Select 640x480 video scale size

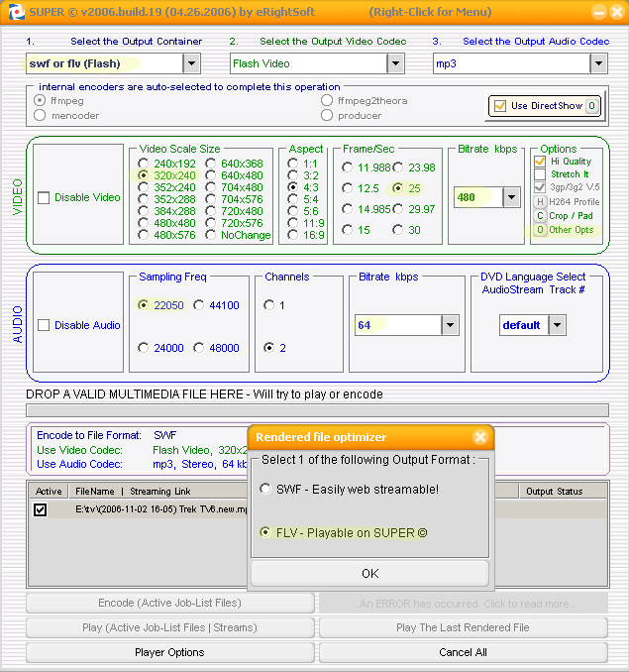[x=210, y=175]
